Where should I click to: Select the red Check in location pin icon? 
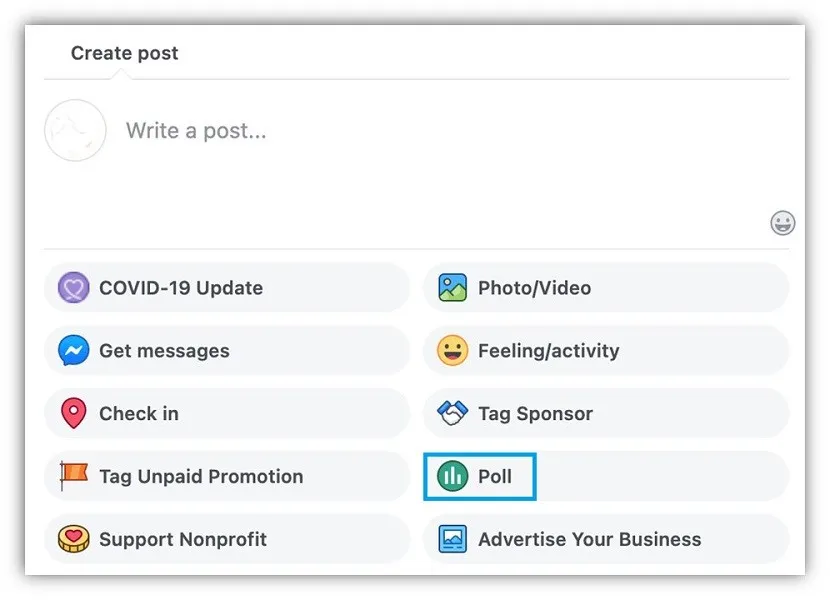point(74,414)
